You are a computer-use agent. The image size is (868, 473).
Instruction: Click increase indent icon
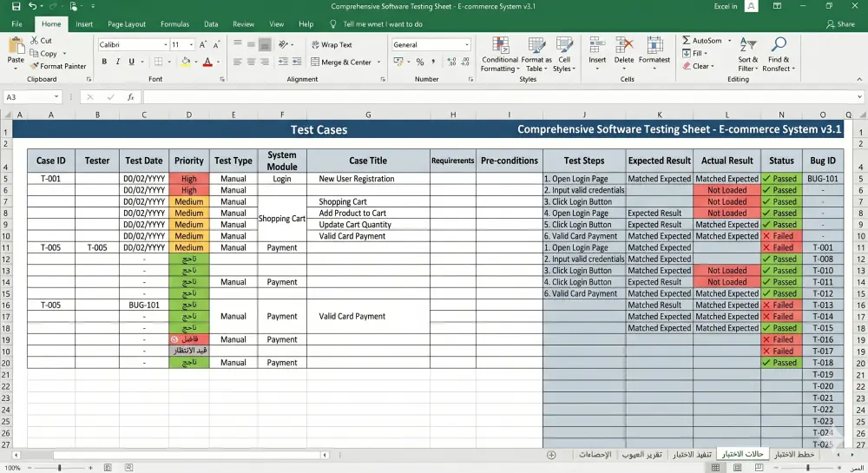pos(297,62)
